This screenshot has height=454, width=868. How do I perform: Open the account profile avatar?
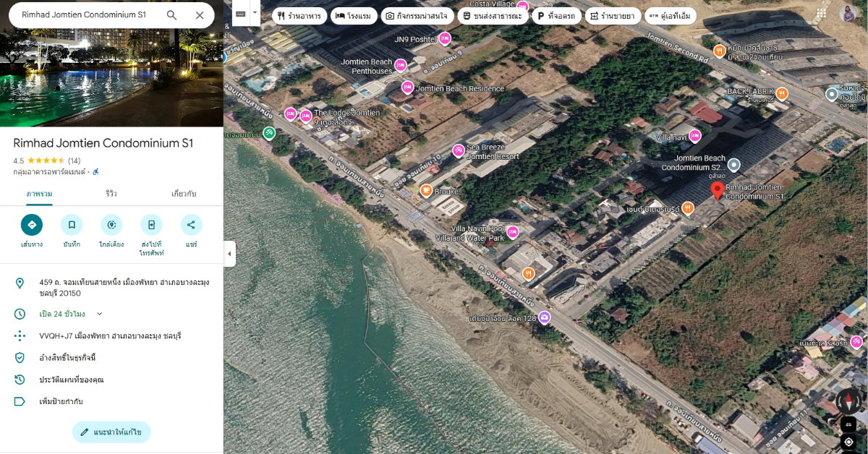point(848,14)
